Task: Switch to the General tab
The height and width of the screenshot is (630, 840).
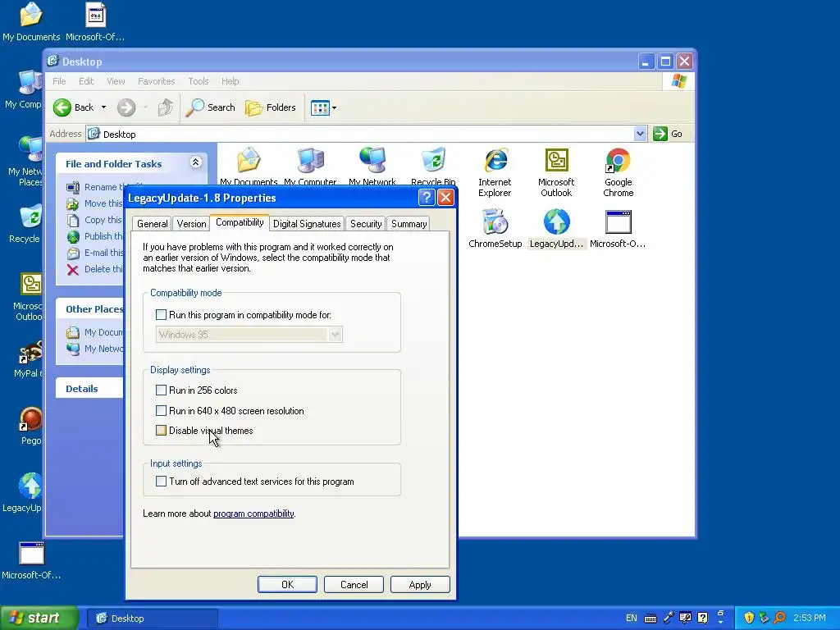Action: click(152, 224)
